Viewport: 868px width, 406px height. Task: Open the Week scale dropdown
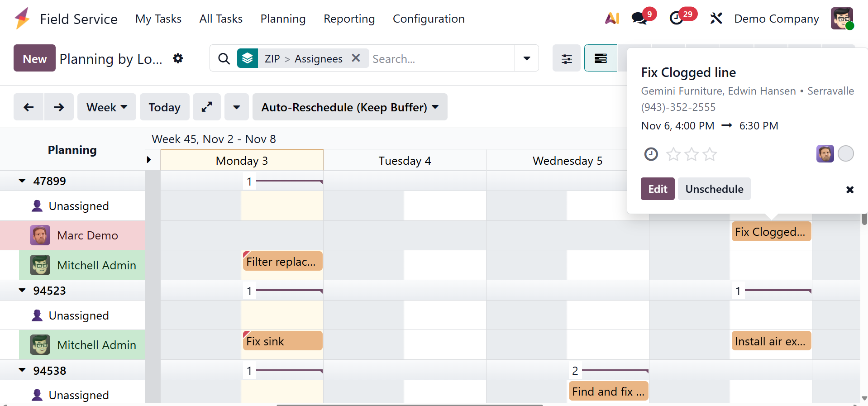[106, 107]
